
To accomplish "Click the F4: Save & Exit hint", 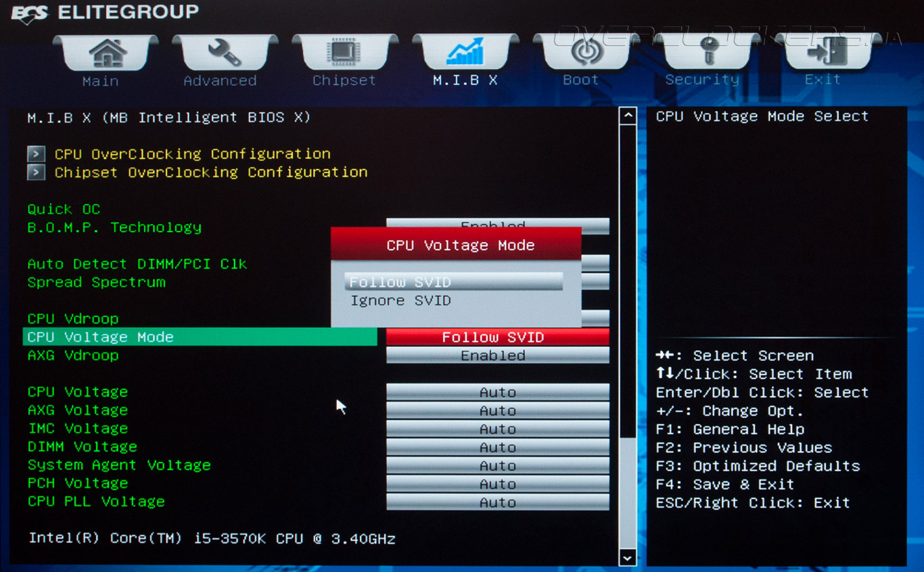I will coord(725,483).
